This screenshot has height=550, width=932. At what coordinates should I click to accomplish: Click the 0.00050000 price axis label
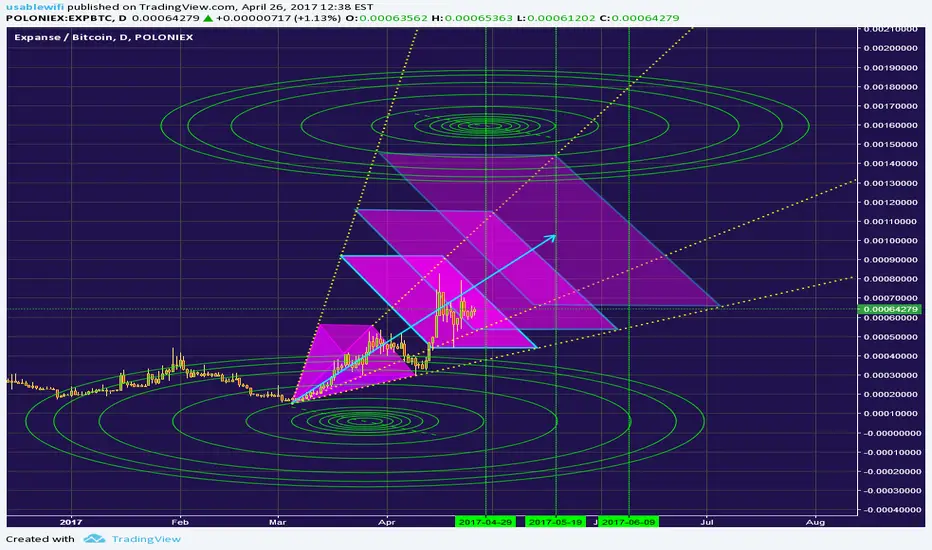890,337
